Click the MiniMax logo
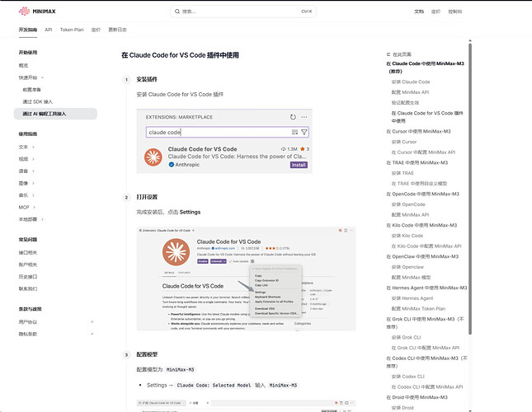Image resolution: width=532 pixels, height=412 pixels. [x=37, y=12]
